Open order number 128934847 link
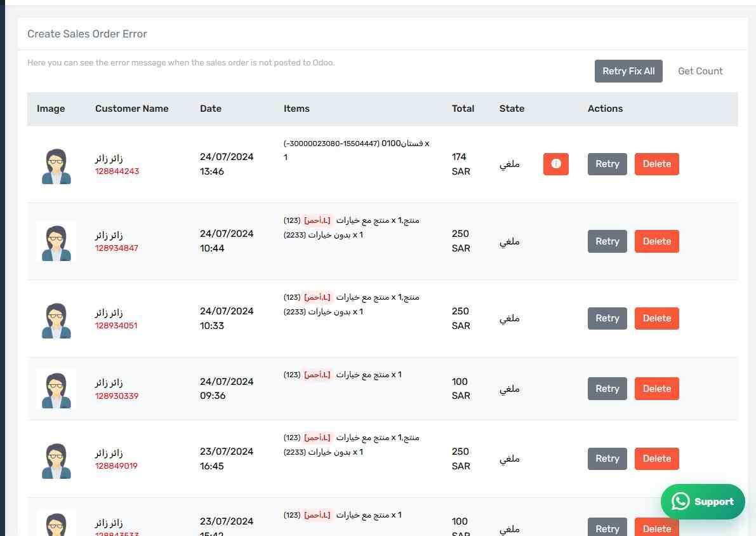756x536 pixels. [117, 248]
